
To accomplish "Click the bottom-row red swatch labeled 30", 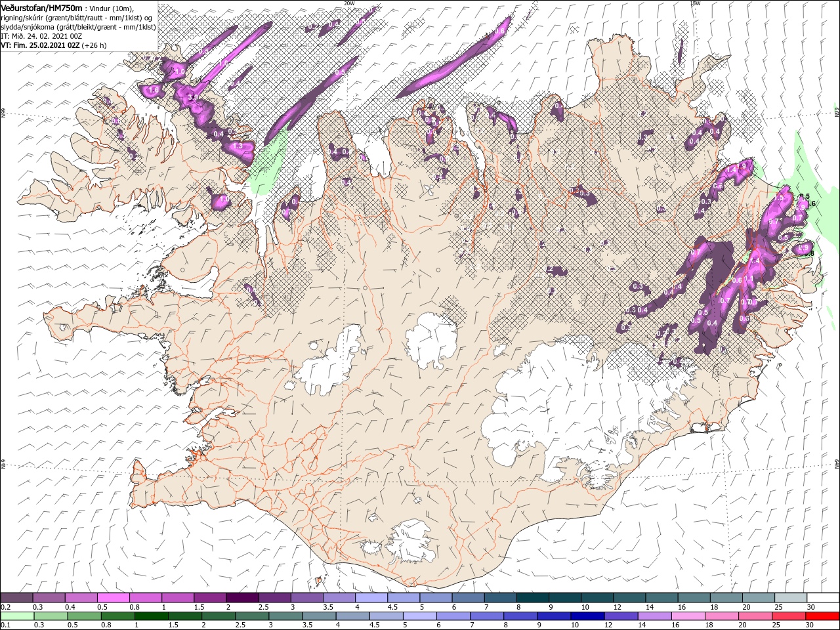I will (822, 616).
